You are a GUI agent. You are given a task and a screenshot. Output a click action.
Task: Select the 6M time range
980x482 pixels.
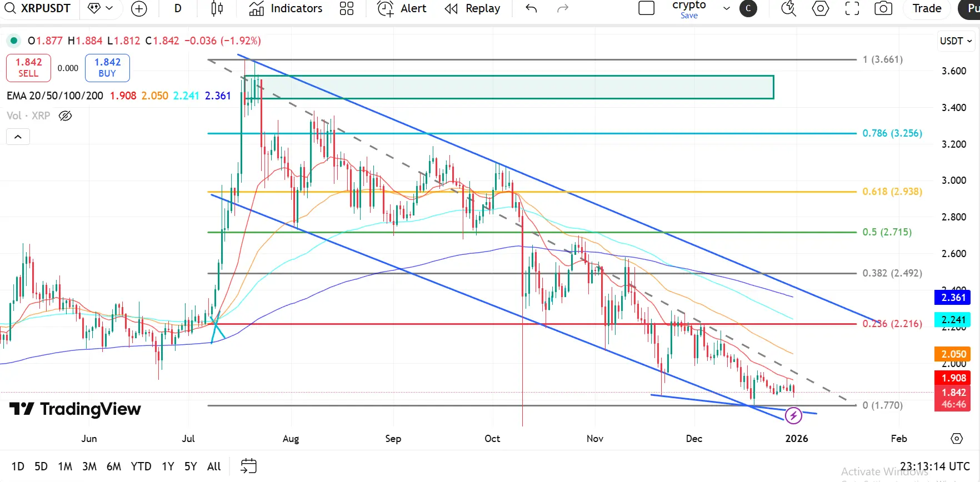point(114,466)
